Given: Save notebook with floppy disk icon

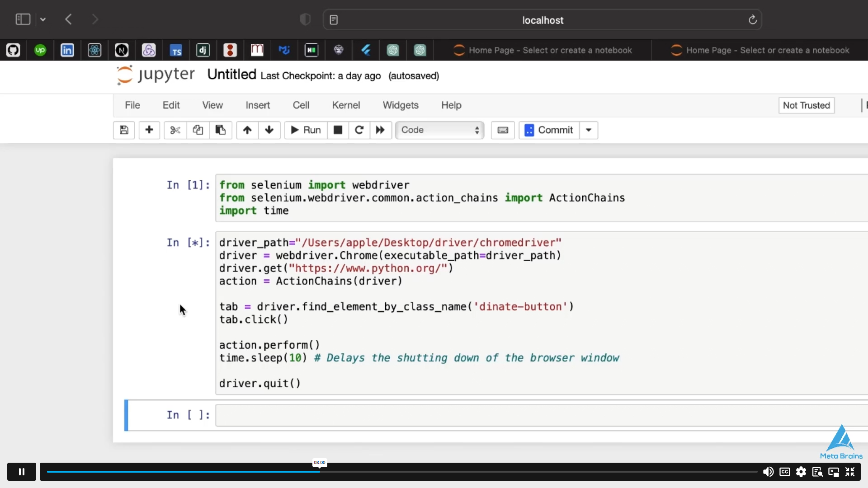Looking at the screenshot, I should pyautogui.click(x=124, y=130).
